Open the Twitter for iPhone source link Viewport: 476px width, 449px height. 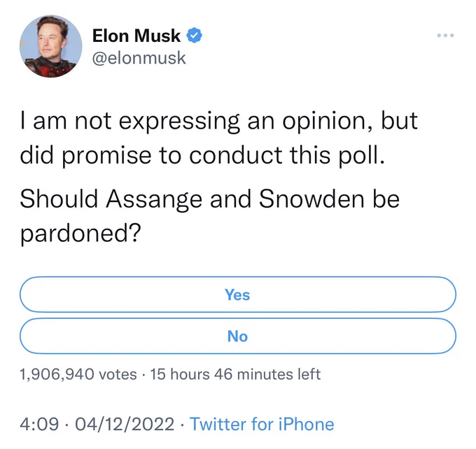[262, 424]
